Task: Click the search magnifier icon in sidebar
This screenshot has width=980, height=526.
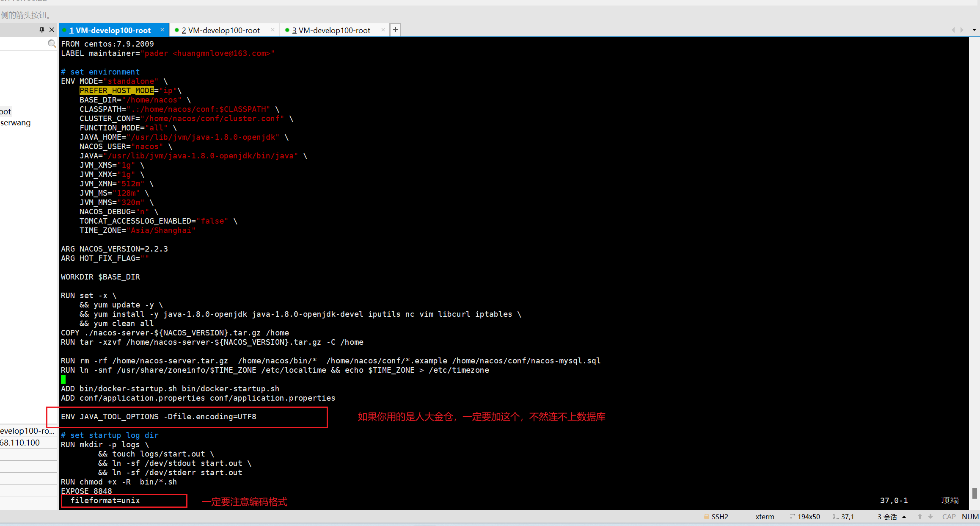Action: (52, 44)
